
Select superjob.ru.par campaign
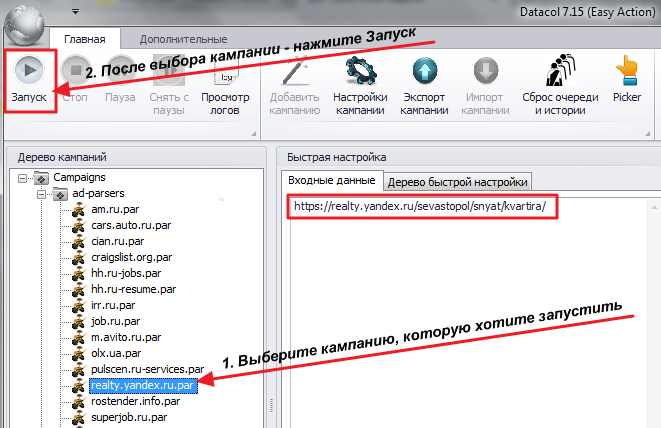[129, 417]
